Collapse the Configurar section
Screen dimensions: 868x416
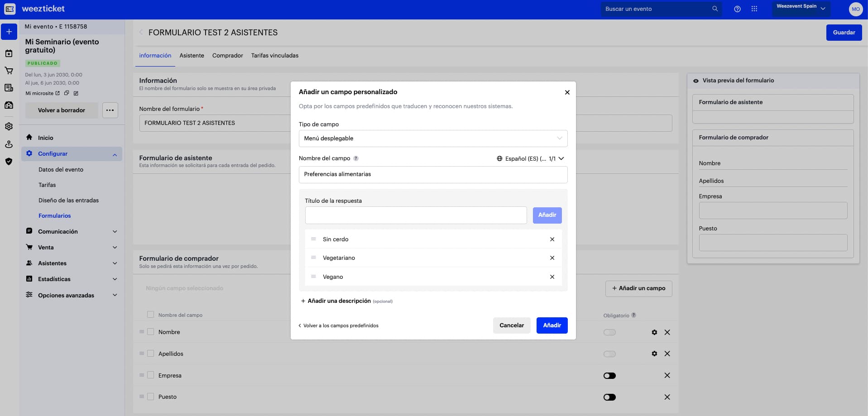115,154
